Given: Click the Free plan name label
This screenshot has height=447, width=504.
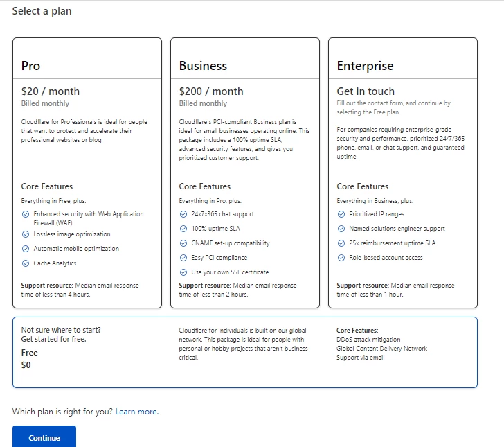Looking at the screenshot, I should [30, 353].
